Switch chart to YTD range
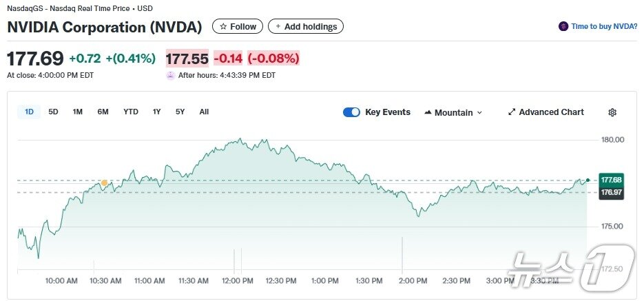 coord(131,112)
